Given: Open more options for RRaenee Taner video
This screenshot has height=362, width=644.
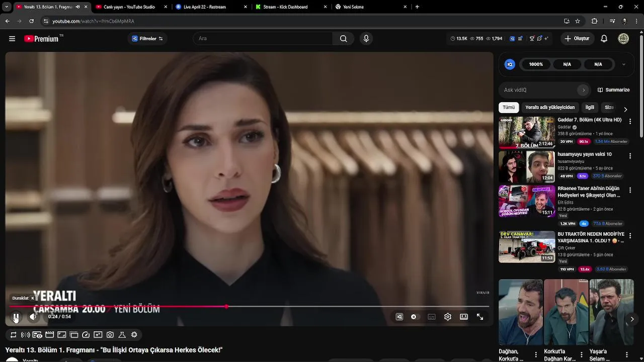Looking at the screenshot, I should point(630,190).
